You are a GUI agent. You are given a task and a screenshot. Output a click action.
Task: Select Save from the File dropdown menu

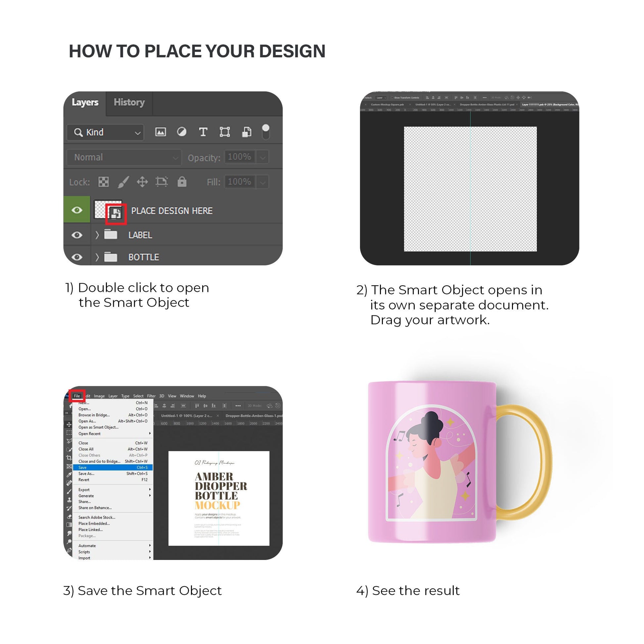pos(115,468)
